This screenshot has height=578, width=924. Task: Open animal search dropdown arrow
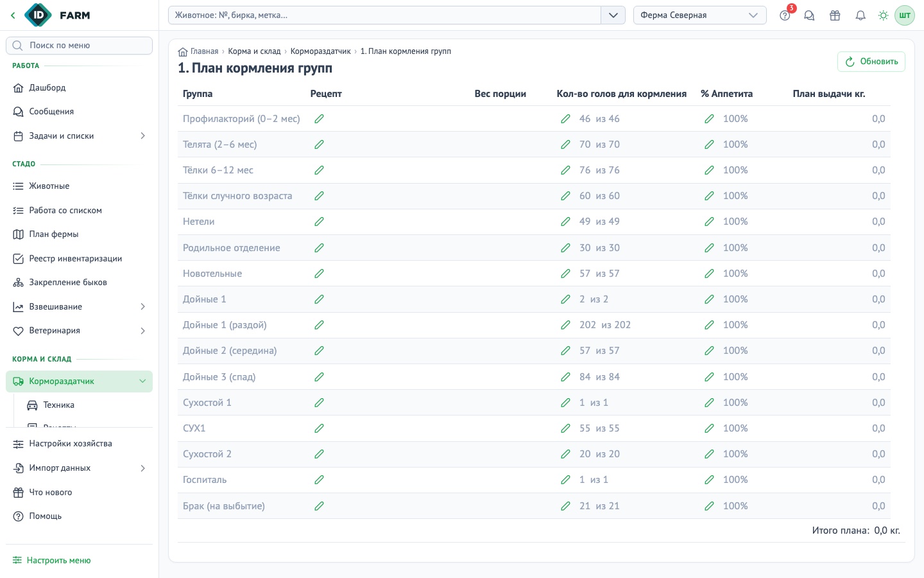pos(613,15)
